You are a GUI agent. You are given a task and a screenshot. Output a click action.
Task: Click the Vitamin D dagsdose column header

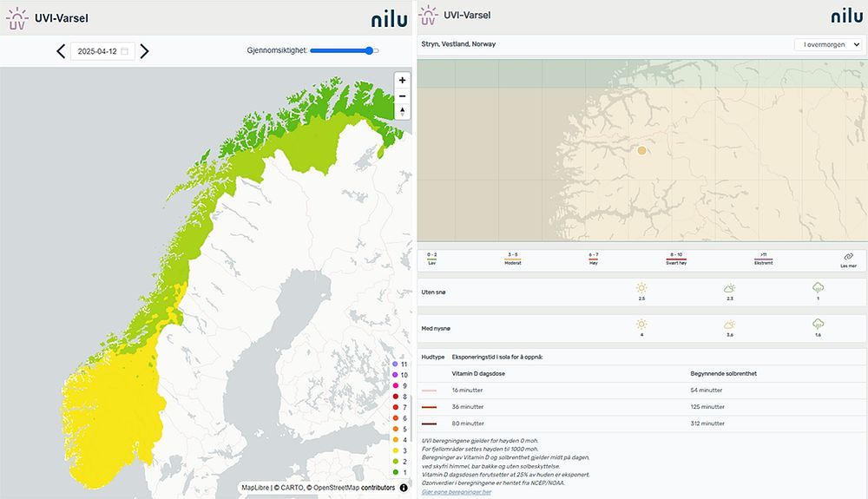point(478,373)
